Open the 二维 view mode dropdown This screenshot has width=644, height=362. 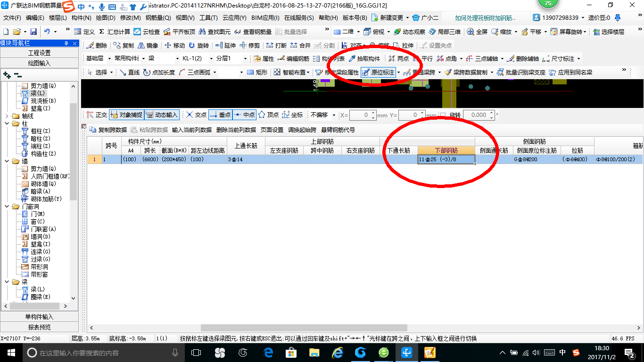(x=358, y=32)
